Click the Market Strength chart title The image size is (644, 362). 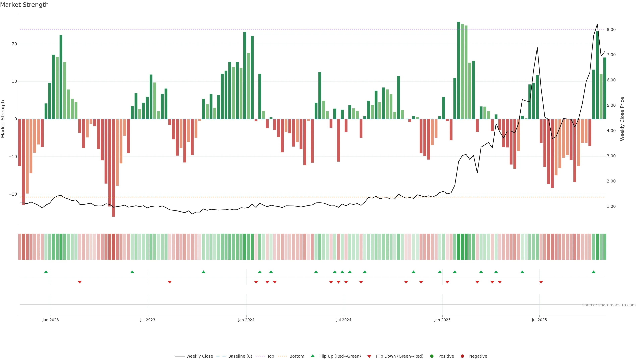tap(24, 5)
